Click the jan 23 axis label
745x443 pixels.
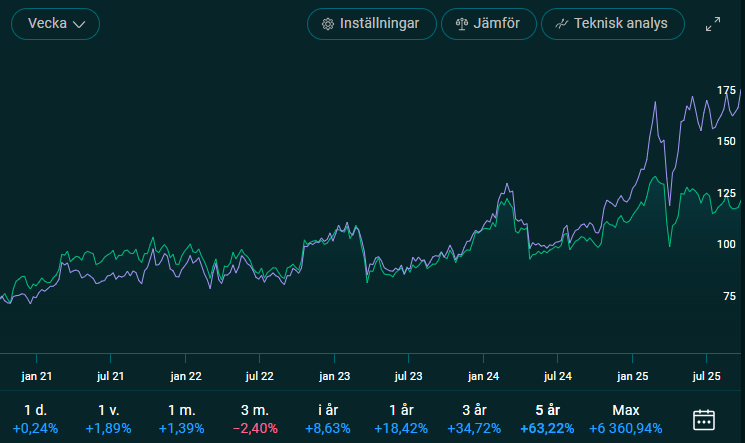click(334, 377)
